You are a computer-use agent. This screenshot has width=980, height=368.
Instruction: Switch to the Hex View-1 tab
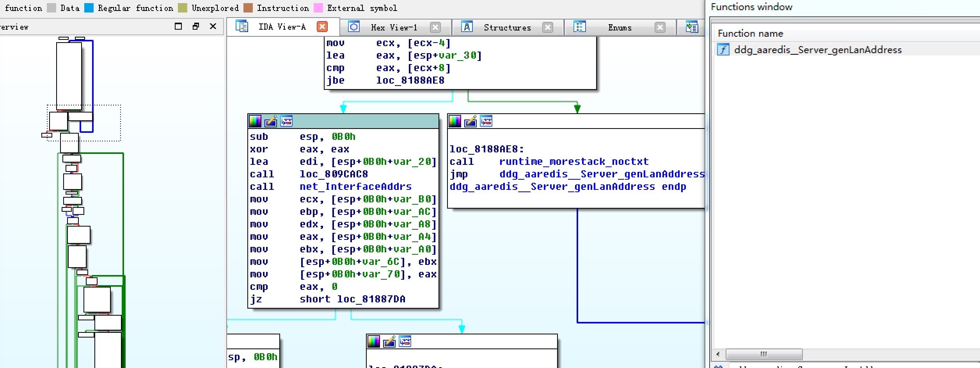coord(393,27)
